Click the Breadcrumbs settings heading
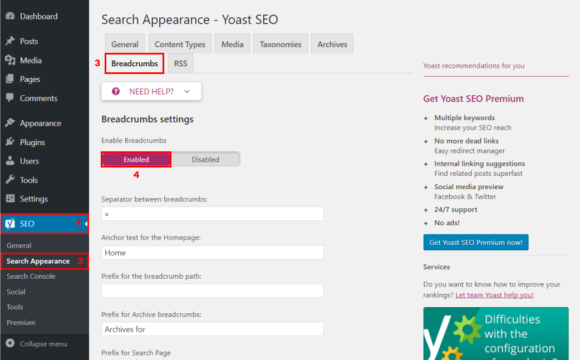The image size is (580, 360). pos(147,119)
